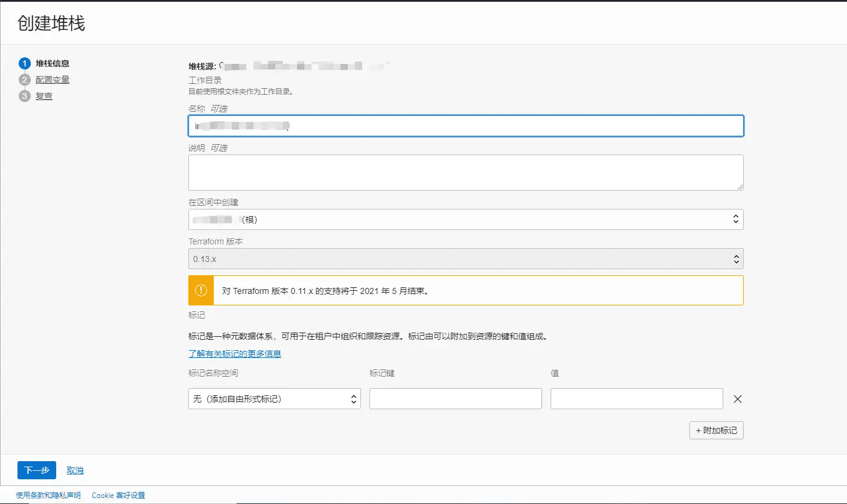Navigate to the 配置变量 step
The width and height of the screenshot is (847, 504).
[x=53, y=79]
